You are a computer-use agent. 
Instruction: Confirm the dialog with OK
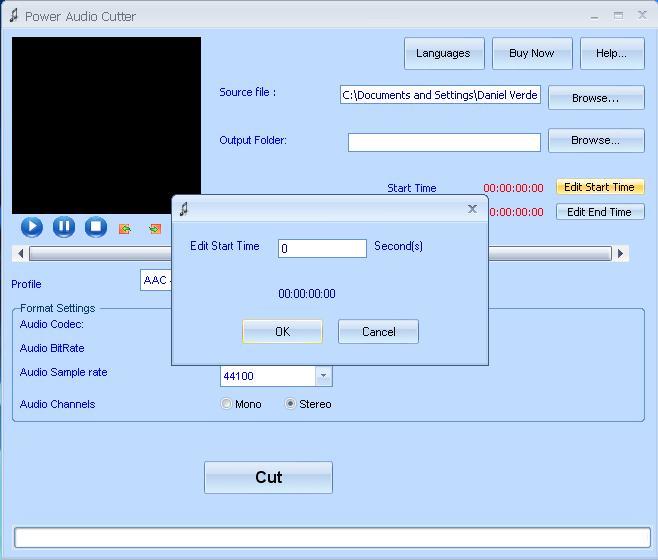click(282, 332)
